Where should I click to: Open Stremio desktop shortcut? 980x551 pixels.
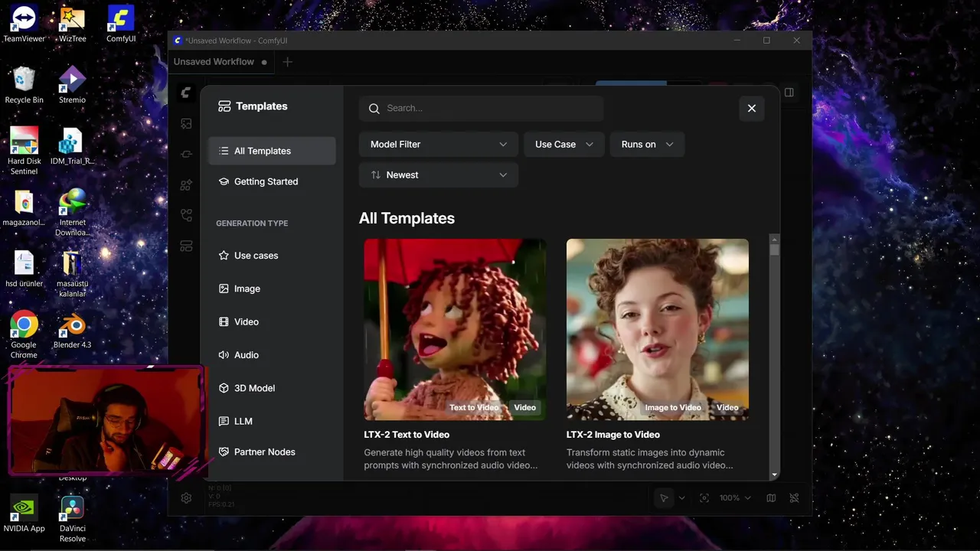(x=73, y=84)
